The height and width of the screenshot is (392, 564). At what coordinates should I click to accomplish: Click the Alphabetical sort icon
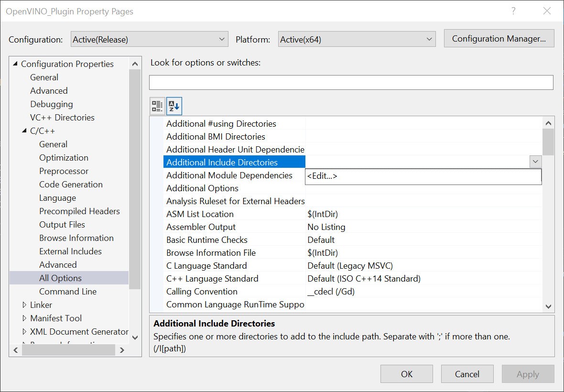[x=174, y=106]
